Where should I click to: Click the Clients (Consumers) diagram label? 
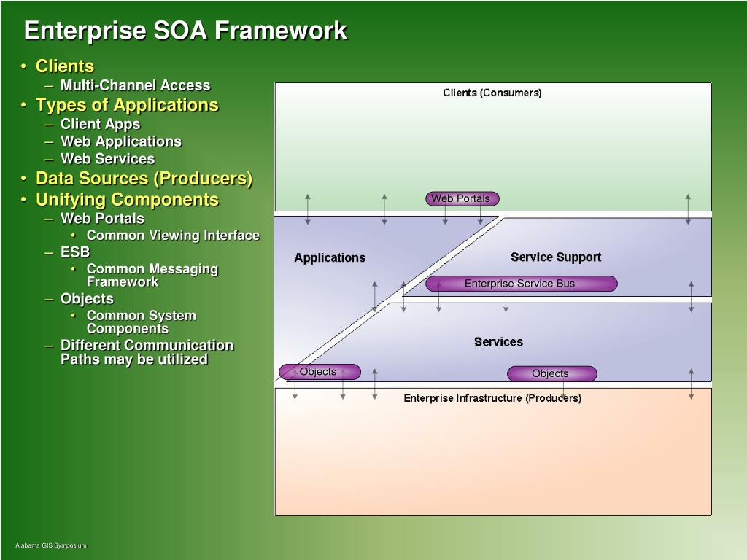492,93
